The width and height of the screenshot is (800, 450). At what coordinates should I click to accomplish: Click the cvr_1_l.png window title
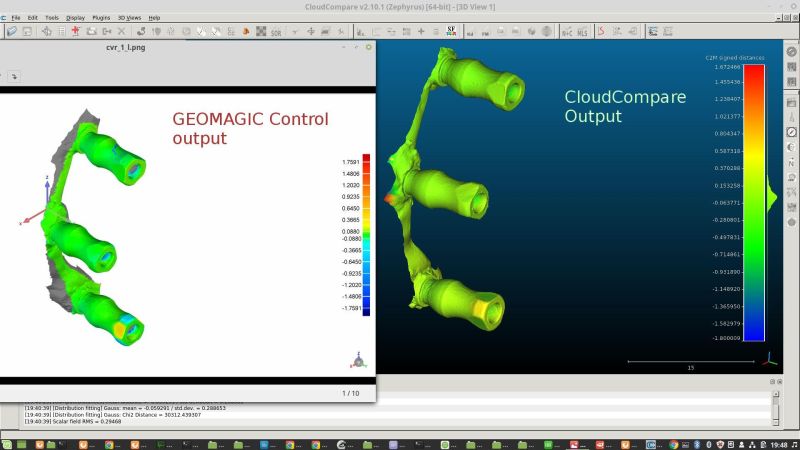pos(126,47)
